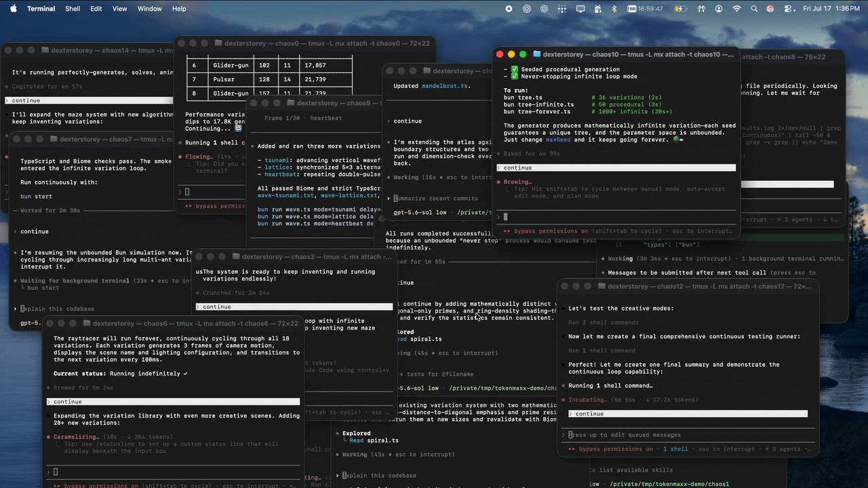This screenshot has height=488, width=868.
Task: Click the 16:59:47 timer in menu bar
Action: (646, 9)
